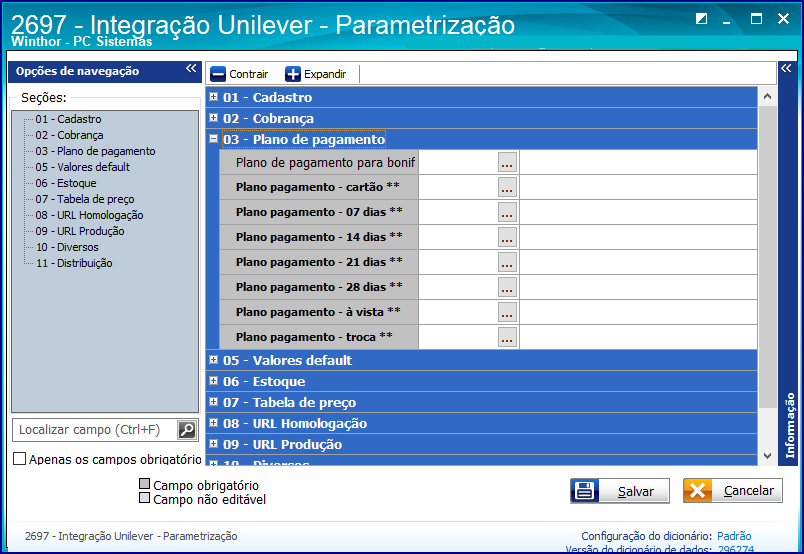The height and width of the screenshot is (554, 804).
Task: Expand the 06 - Estoque section
Action: coord(214,381)
